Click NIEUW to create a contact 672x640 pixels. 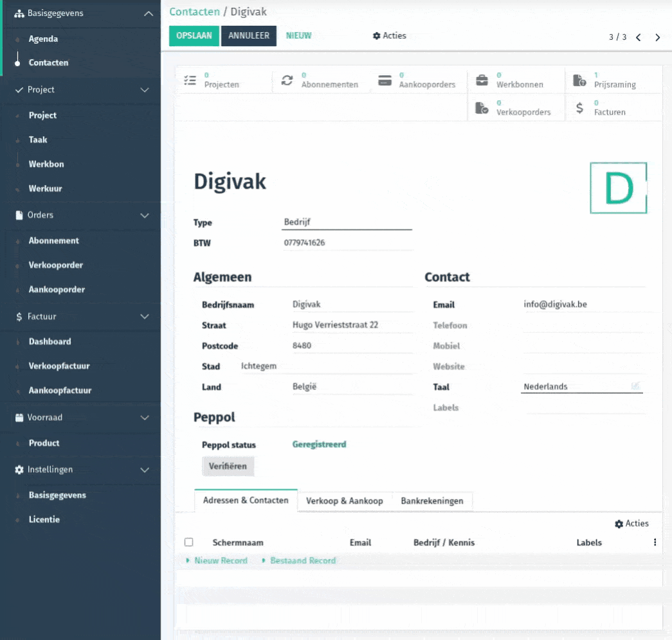click(x=299, y=36)
